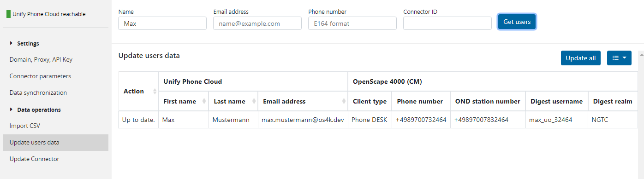The image size is (644, 179).
Task: Click the Get users button
Action: pos(517,22)
